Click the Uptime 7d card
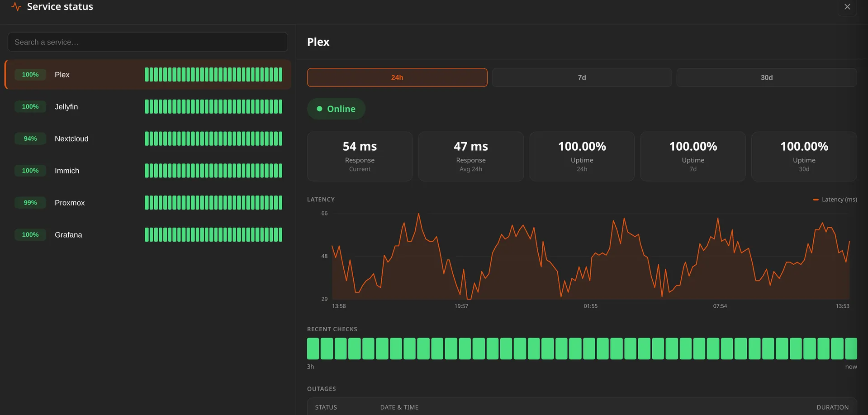Image resolution: width=868 pixels, height=415 pixels. (x=693, y=157)
